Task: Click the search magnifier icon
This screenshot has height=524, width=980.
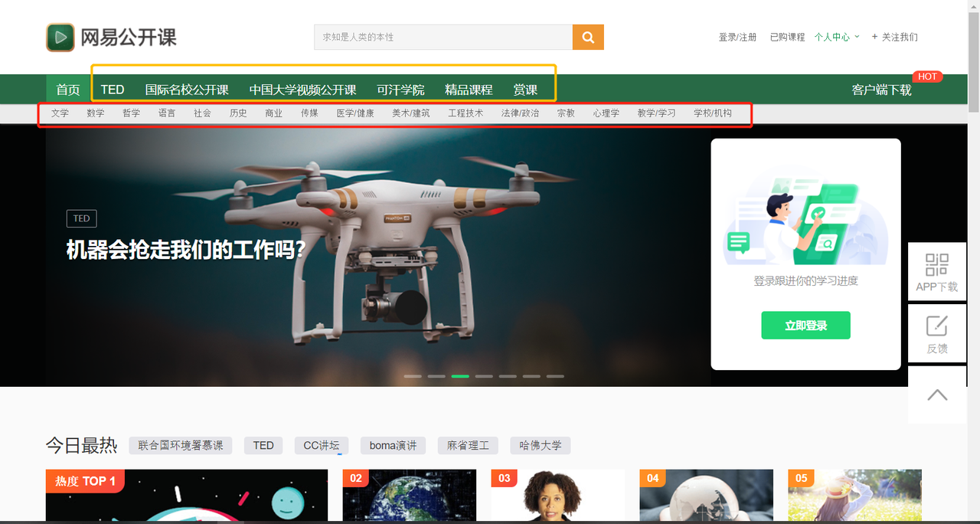Action: pos(587,36)
